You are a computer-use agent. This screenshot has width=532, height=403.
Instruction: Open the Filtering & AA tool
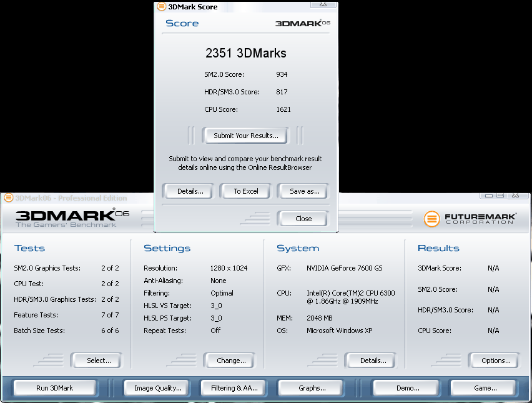pos(234,388)
